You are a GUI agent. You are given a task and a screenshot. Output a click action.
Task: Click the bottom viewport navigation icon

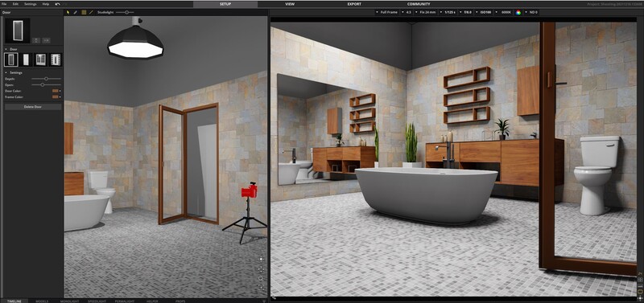tap(261, 288)
